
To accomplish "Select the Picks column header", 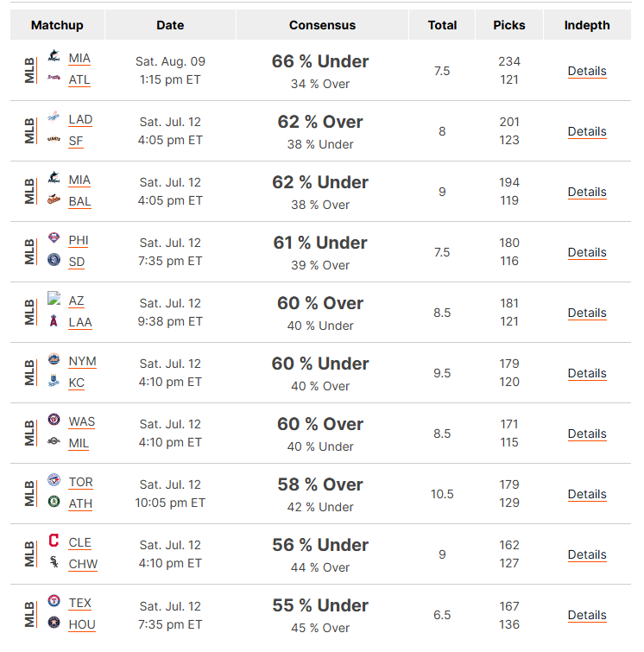I will [x=508, y=25].
